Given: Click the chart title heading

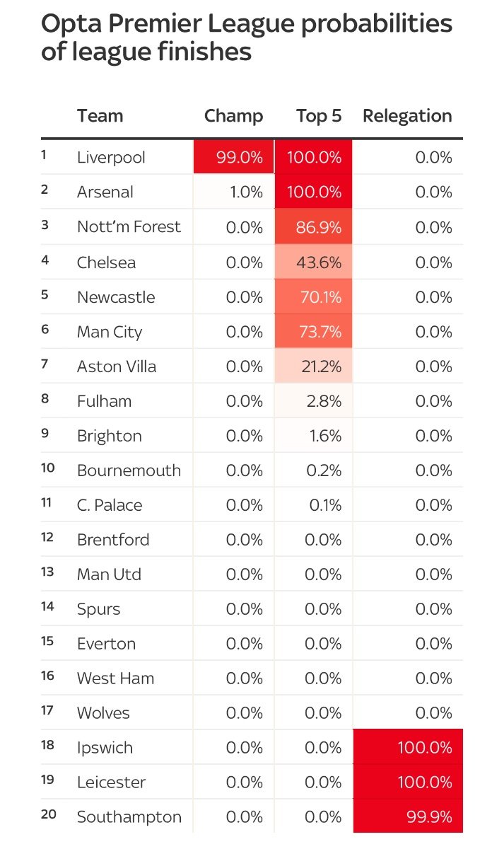Looking at the screenshot, I should [x=247, y=37].
